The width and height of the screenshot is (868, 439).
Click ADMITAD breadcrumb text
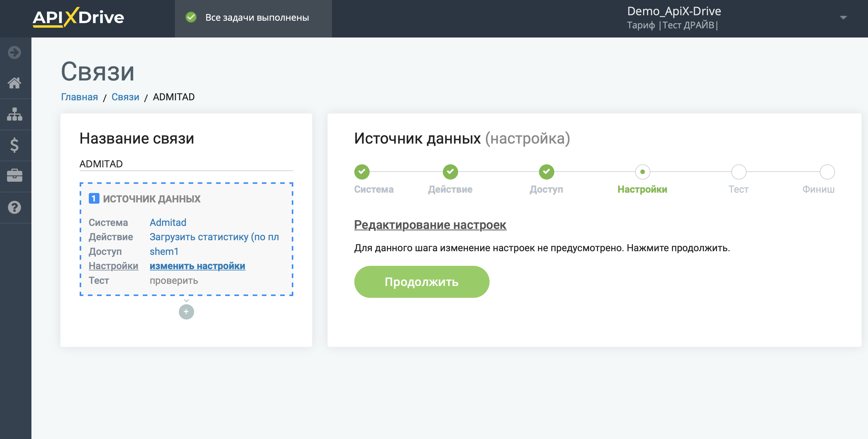[174, 97]
